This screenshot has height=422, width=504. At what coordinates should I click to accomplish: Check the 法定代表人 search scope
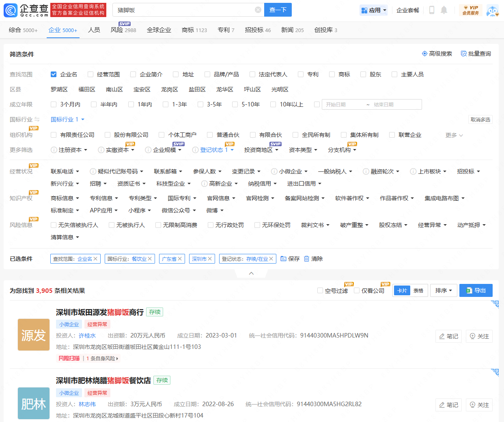tap(252, 74)
